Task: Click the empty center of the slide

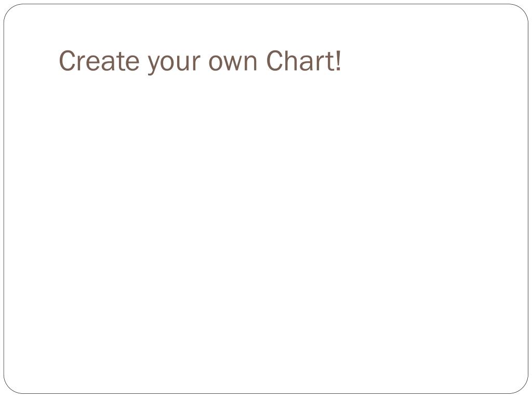Action: pos(266,218)
